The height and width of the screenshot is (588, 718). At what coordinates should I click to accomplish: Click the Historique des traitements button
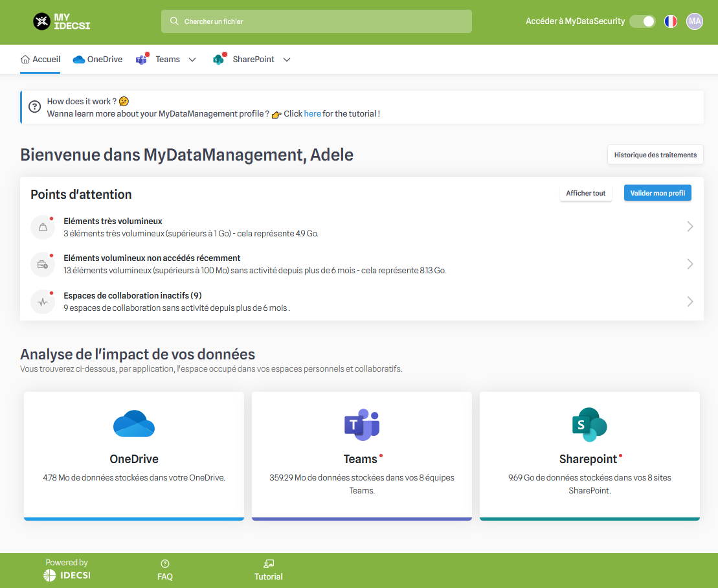pos(655,155)
